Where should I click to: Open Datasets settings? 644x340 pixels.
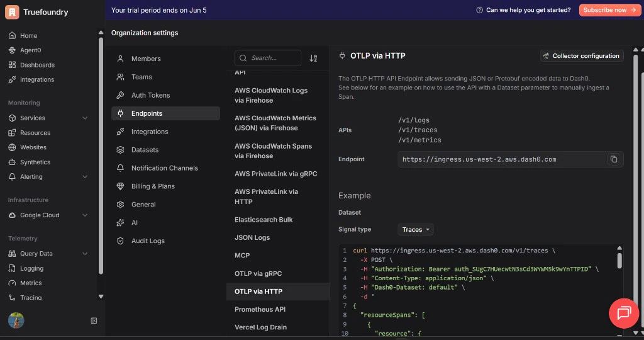click(165, 150)
